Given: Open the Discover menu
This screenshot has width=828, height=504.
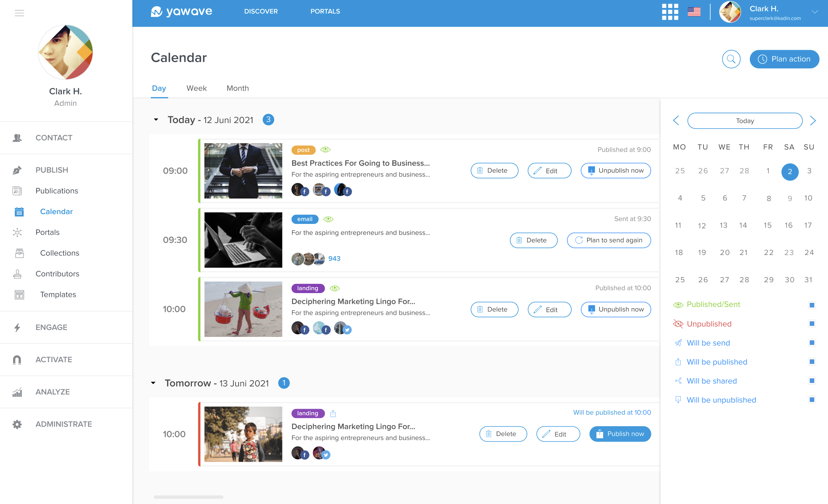Looking at the screenshot, I should [261, 11].
